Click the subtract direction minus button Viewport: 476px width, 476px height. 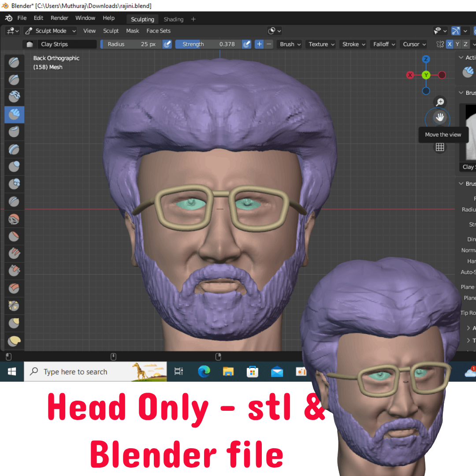point(269,45)
